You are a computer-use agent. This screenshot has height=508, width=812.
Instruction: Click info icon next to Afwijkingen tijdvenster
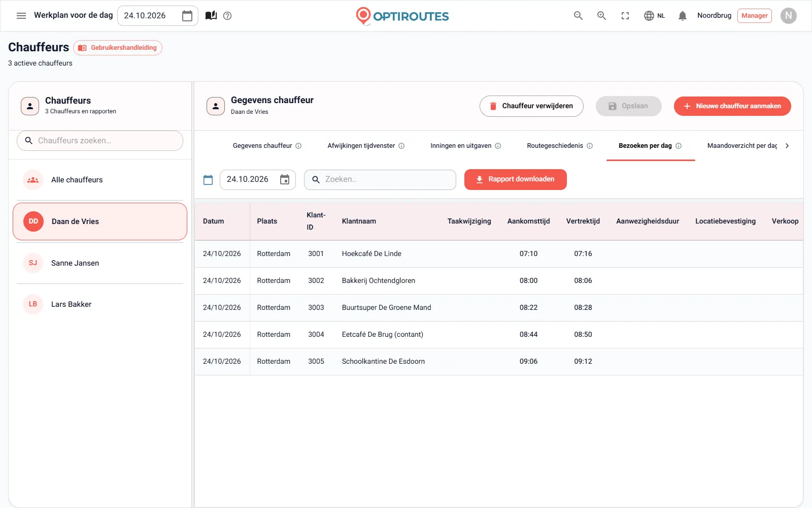click(x=401, y=146)
